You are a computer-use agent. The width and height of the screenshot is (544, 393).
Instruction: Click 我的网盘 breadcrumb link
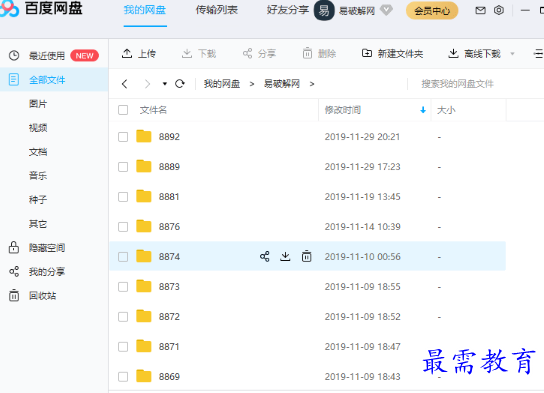pyautogui.click(x=222, y=84)
